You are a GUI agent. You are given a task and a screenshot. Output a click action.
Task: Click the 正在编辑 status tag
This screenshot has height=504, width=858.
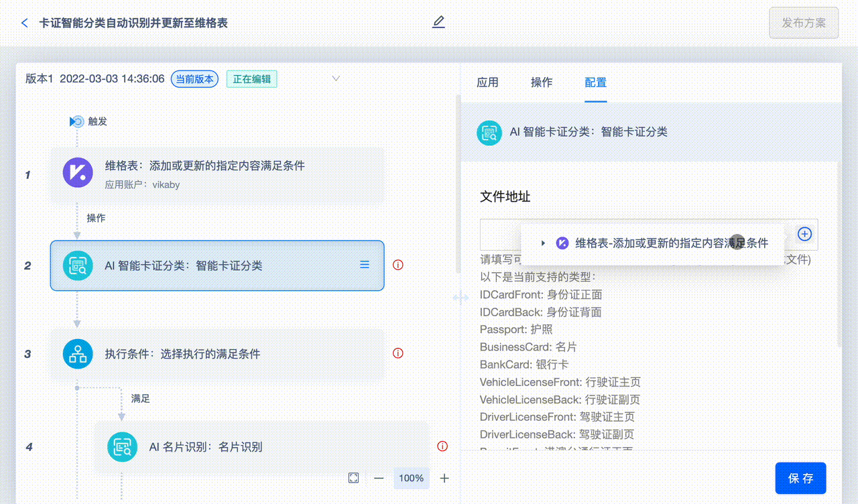251,79
